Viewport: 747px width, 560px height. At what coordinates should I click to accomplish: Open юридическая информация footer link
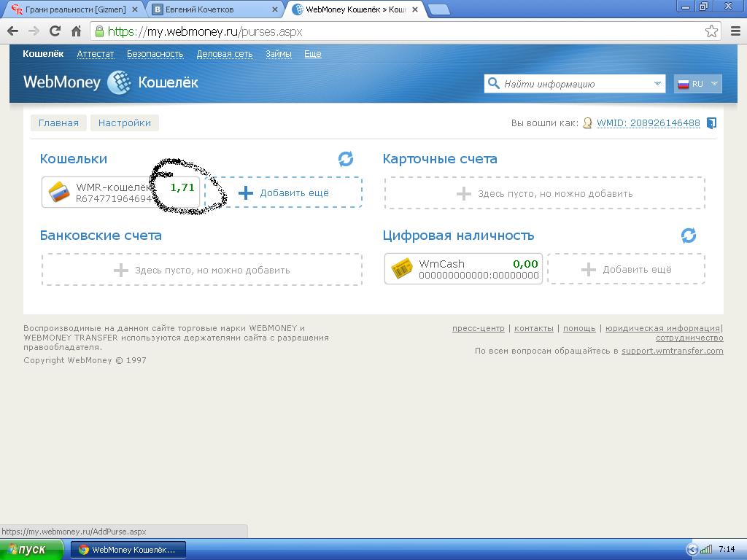point(662,328)
